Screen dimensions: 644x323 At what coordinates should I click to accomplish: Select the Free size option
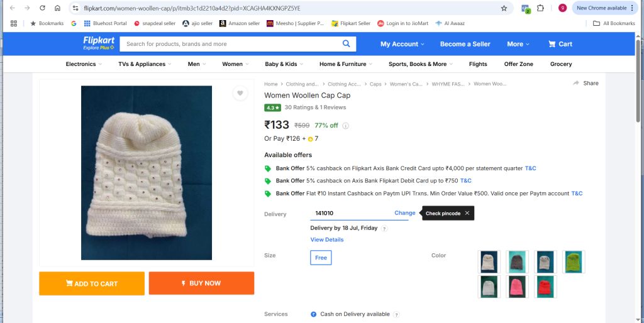click(321, 258)
